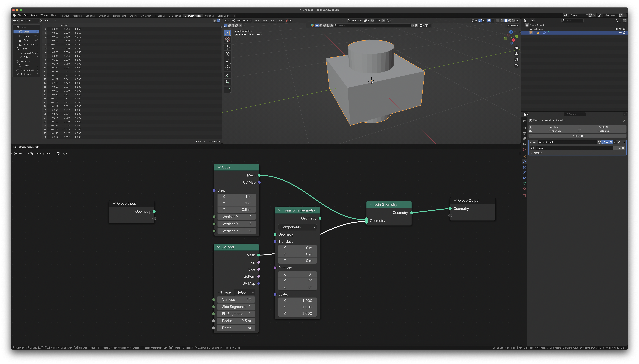
Task: Toggle the camera view icon
Action: click(516, 60)
